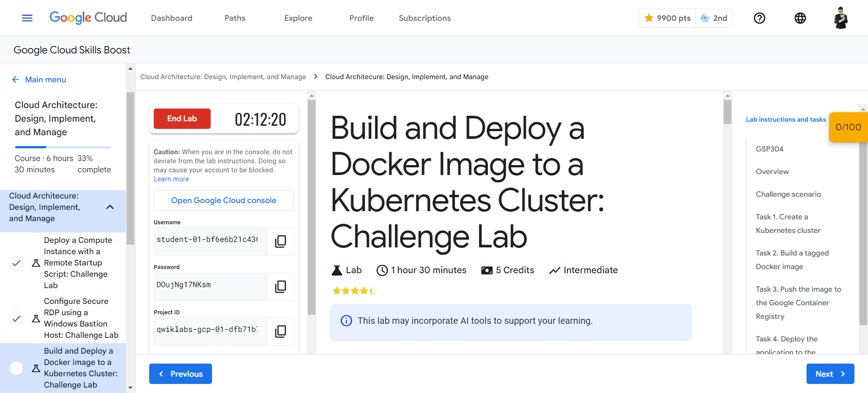The image size is (868, 393).
Task: Copy the Password value
Action: pos(280,287)
